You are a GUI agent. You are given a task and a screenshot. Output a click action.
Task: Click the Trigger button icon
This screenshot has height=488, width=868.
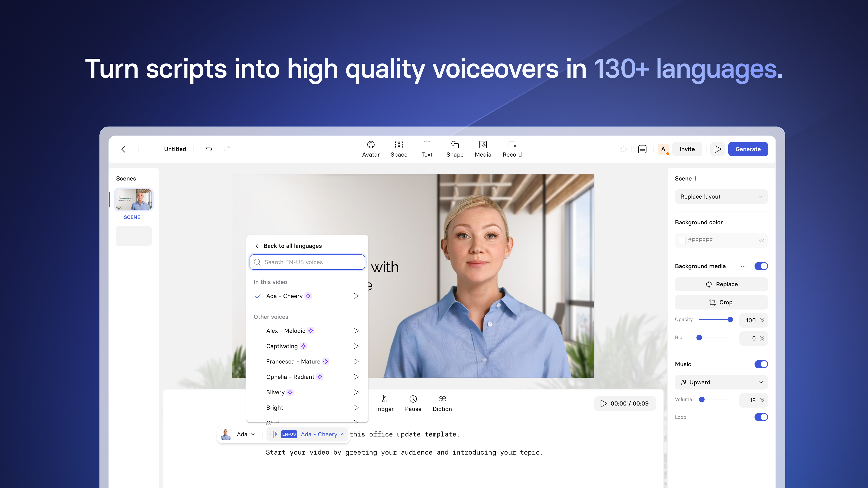click(384, 399)
